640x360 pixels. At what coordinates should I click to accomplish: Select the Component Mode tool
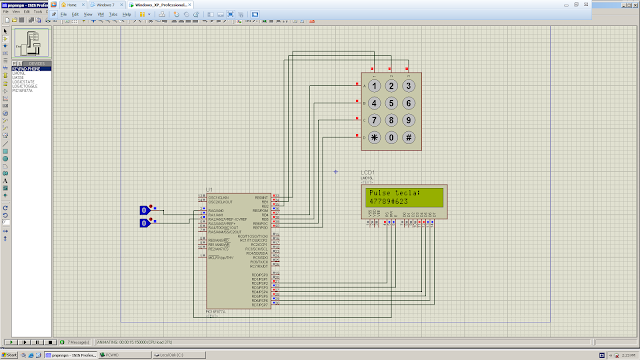coord(5,39)
